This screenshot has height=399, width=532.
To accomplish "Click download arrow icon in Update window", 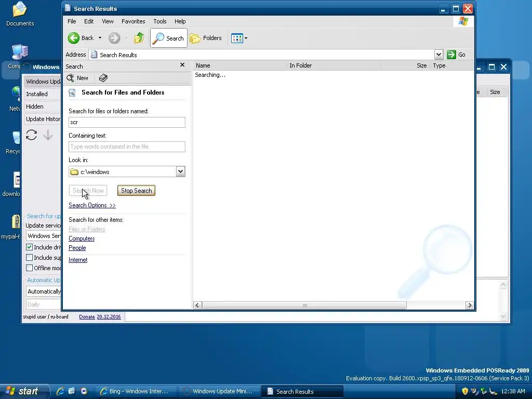I will [48, 135].
